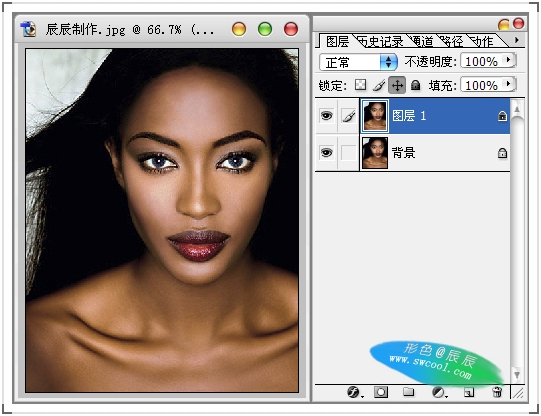Create a new layer group folder
Screen dimensions: 541x416
pos(409,392)
